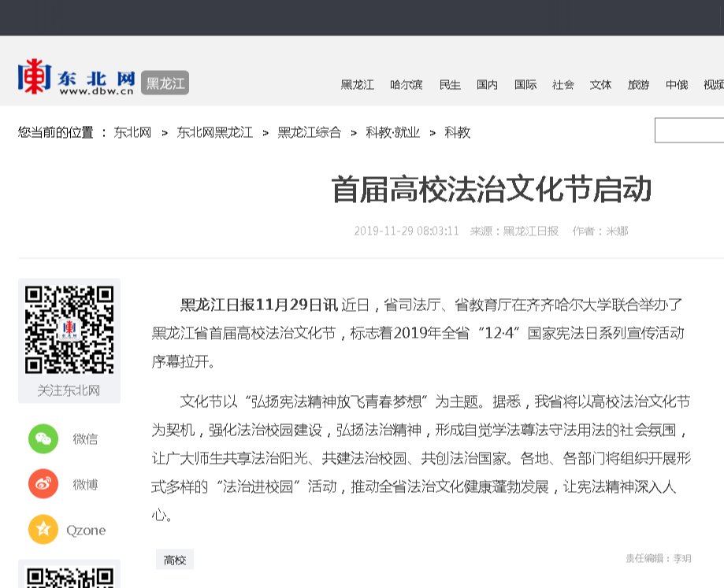The height and width of the screenshot is (588, 724).
Task: Select 国内 in the top navigation
Action: [487, 85]
